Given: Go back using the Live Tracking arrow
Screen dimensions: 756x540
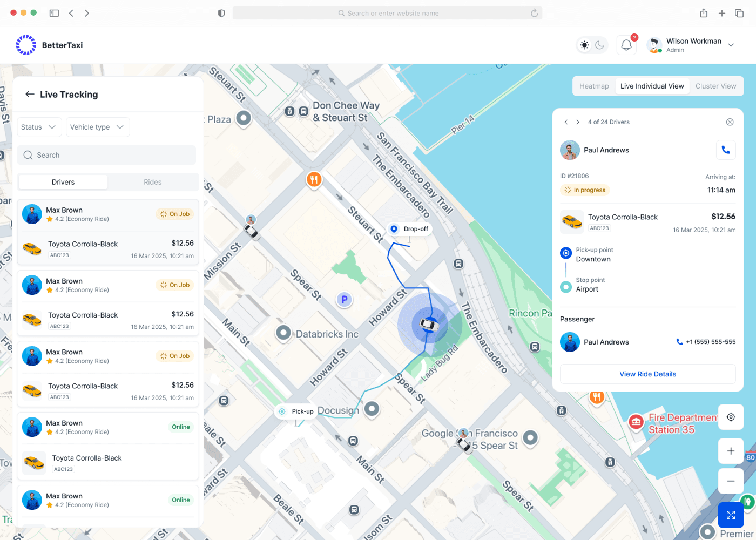Looking at the screenshot, I should (30, 94).
